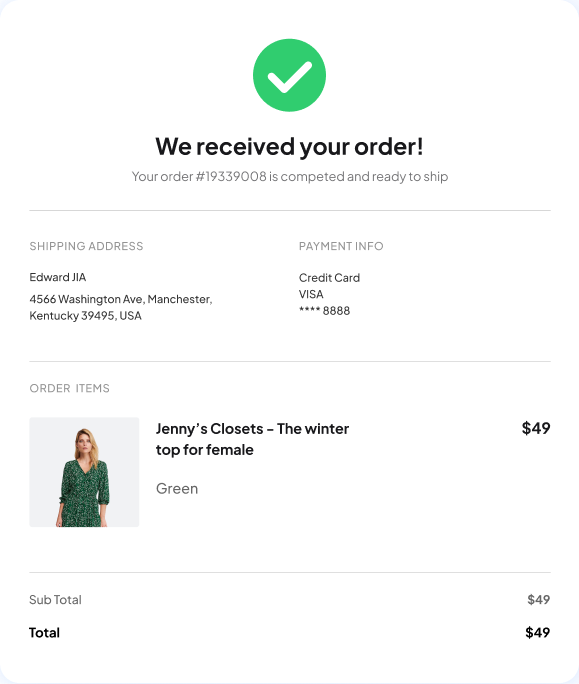
Task: Click the Green color variant label
Action: (177, 489)
